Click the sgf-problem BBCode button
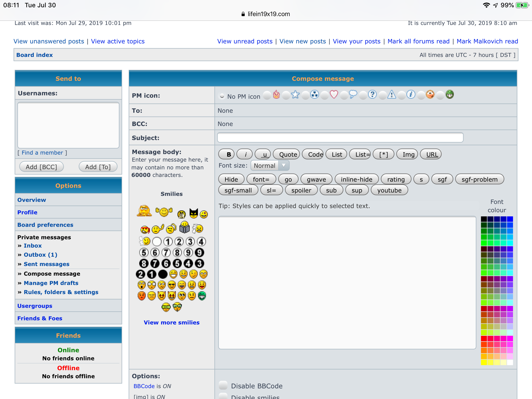 [x=479, y=179]
